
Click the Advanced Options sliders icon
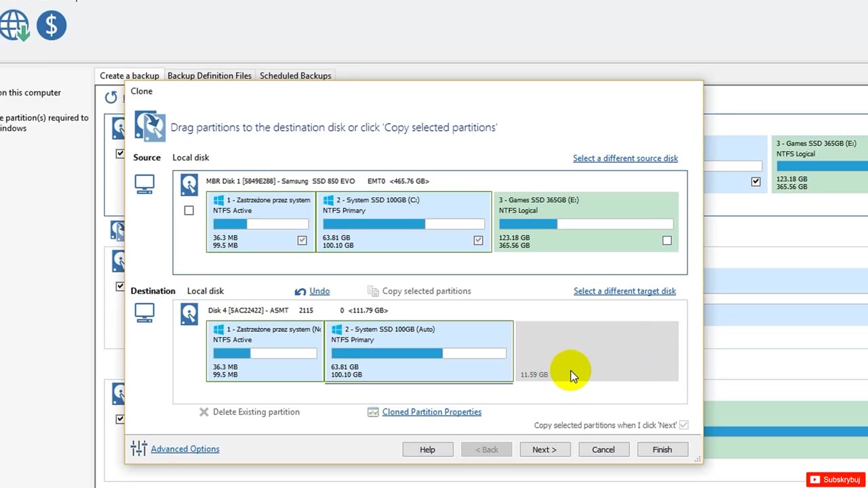point(138,448)
